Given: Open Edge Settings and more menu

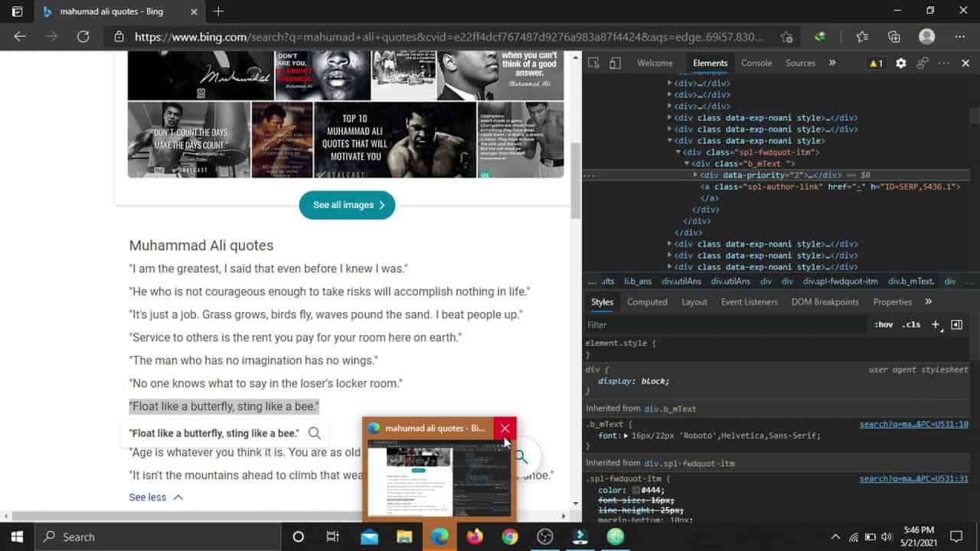Looking at the screenshot, I should click(960, 37).
